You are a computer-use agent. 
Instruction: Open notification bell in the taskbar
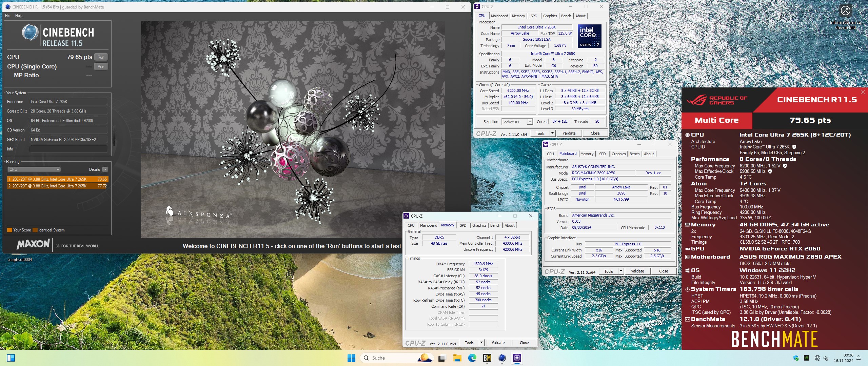[859, 358]
